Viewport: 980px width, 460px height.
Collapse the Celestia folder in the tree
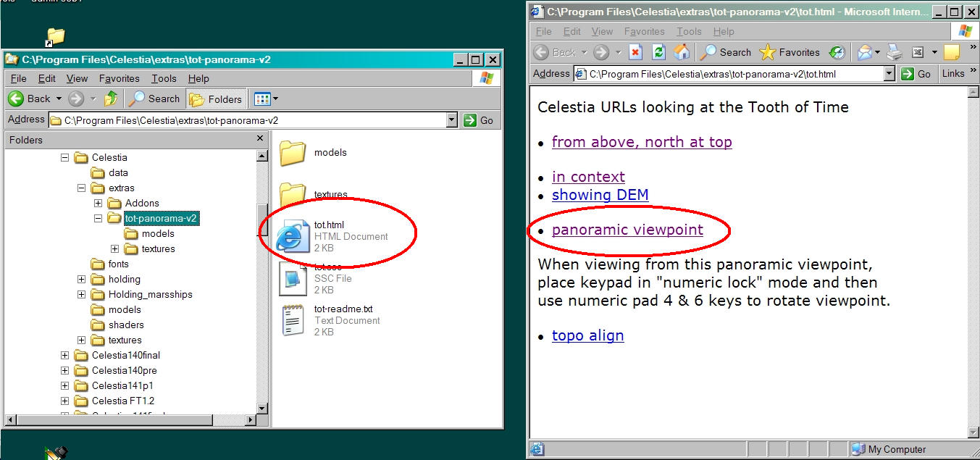click(64, 157)
